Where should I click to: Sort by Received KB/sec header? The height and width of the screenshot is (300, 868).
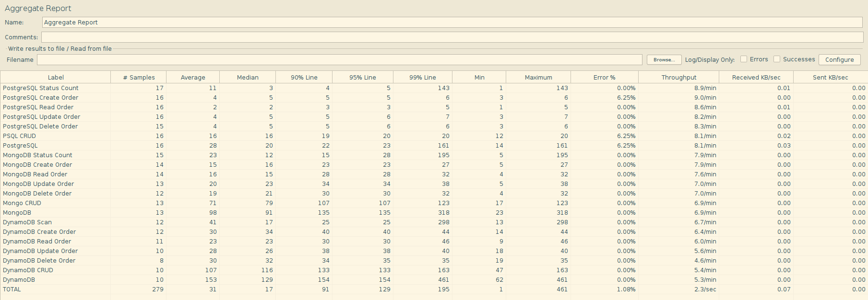[756, 77]
